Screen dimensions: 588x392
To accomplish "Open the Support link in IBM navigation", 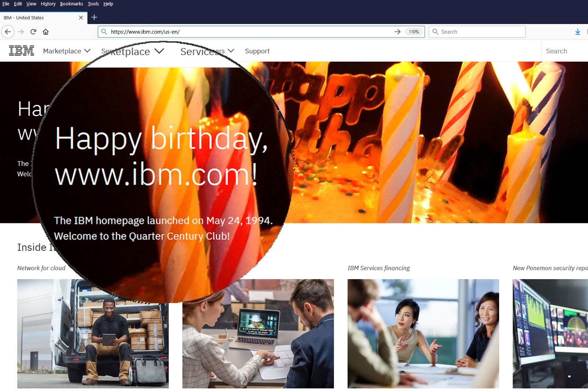I will point(257,51).
